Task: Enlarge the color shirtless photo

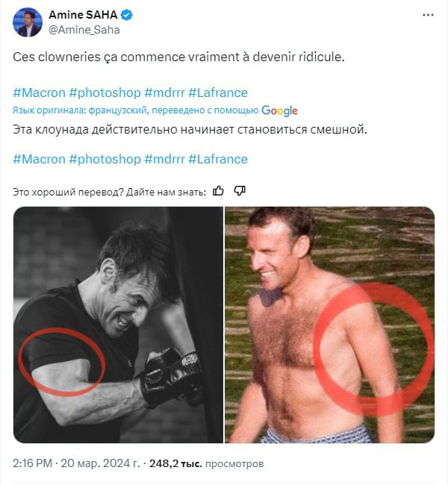Action: pos(329,325)
